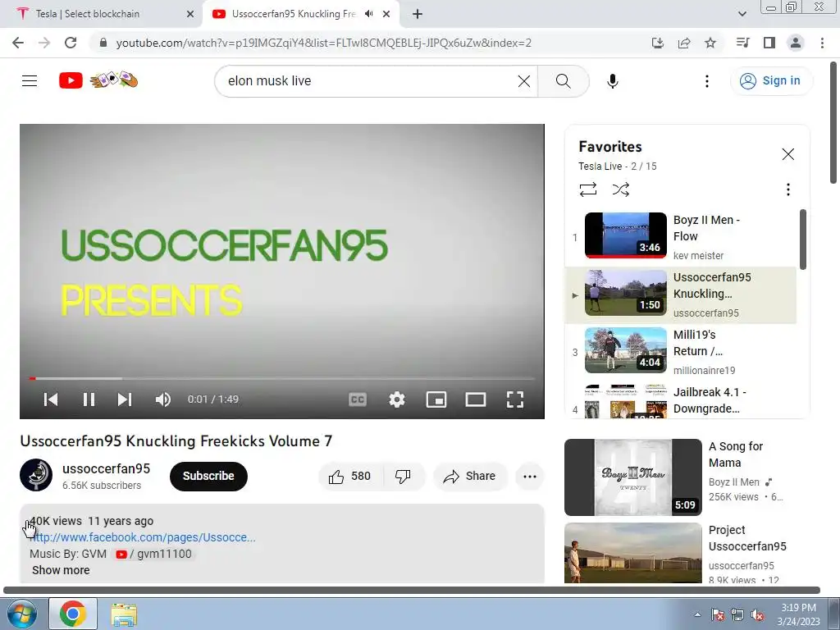This screenshot has height=630, width=840.
Task: Open the Chrome profile avatar
Action: pyautogui.click(x=796, y=43)
